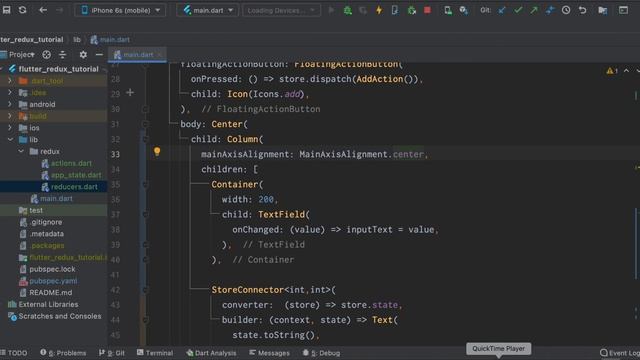Click main.dart in the breadcrumb path

pos(110,40)
